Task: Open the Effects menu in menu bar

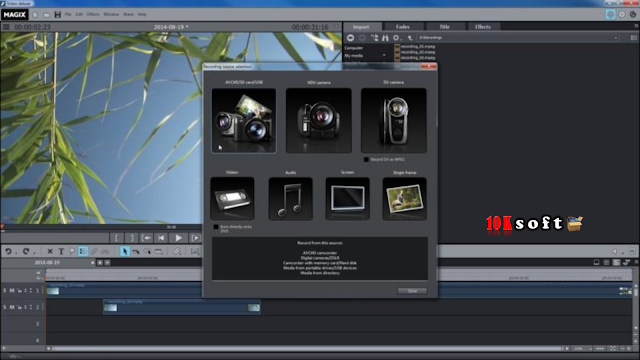Action: (x=93, y=14)
